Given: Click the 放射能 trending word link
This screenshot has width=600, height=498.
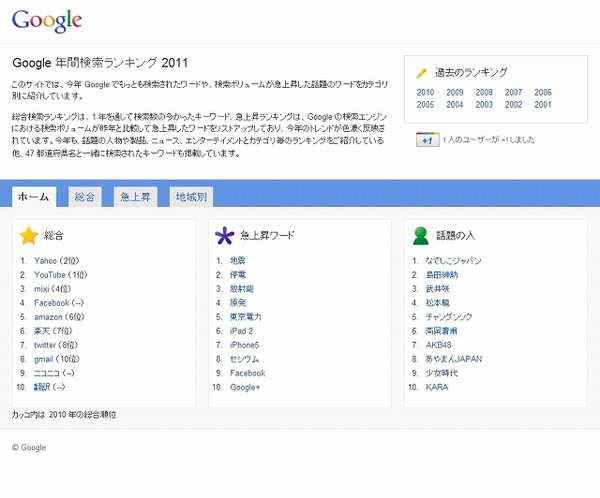Looking at the screenshot, I should 242,289.
